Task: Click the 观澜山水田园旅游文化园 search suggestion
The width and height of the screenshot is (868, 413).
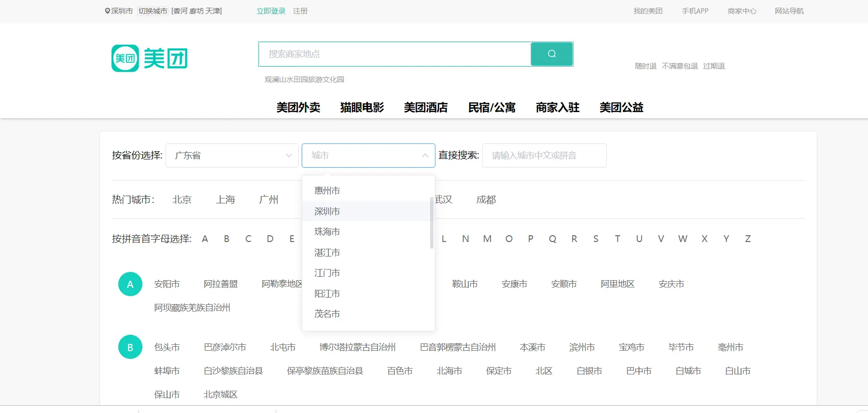Action: point(304,80)
